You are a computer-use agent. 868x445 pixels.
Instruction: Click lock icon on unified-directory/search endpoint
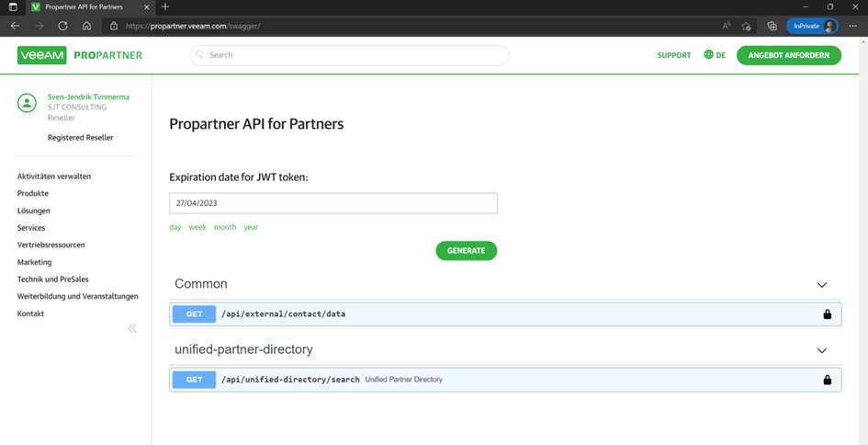tap(827, 380)
